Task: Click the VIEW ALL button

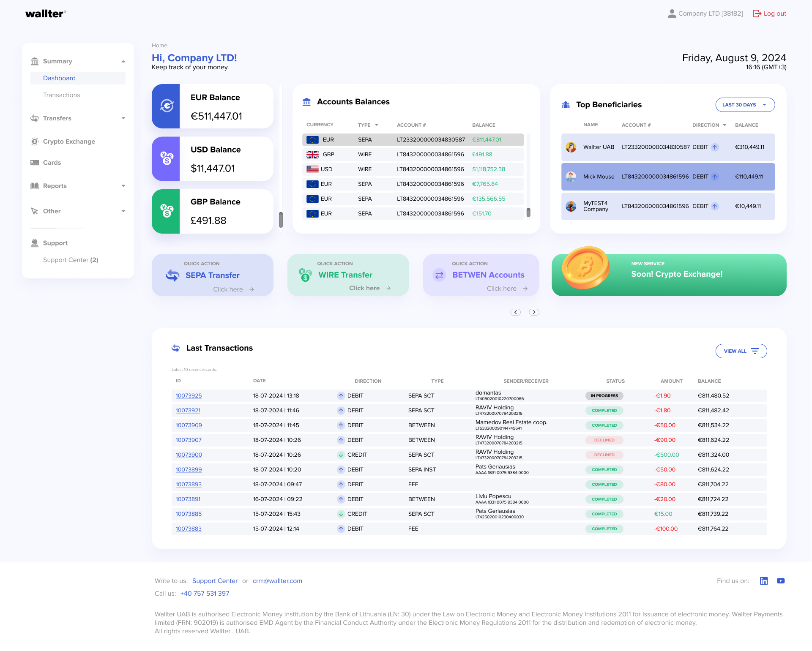Action: coord(741,351)
